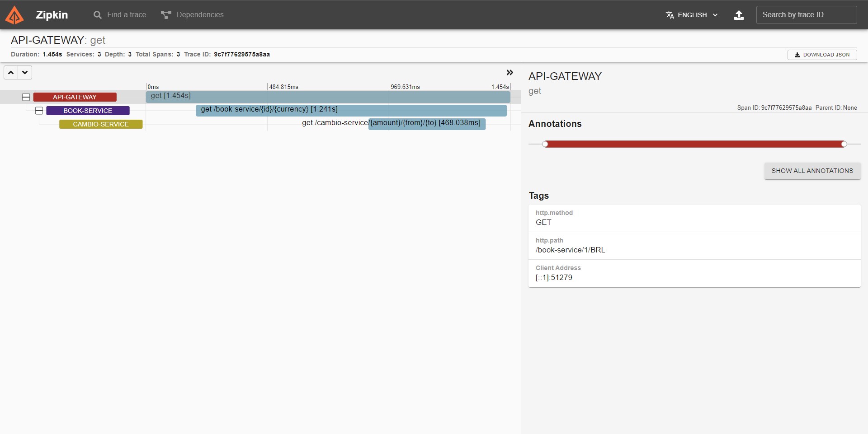Click the left annotation marker on red bar
The height and width of the screenshot is (434, 868).
pos(545,144)
